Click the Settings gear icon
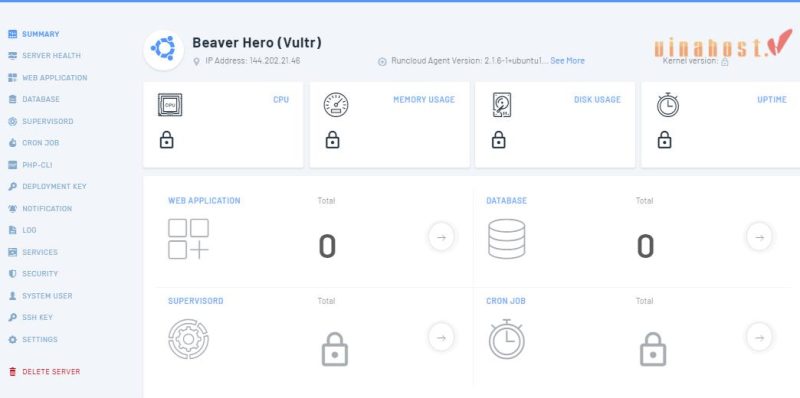This screenshot has height=398, width=800. 13,339
